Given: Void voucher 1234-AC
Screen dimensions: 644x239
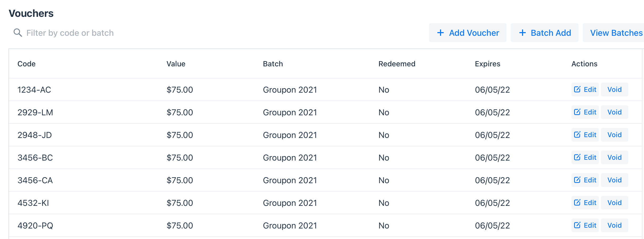Looking at the screenshot, I should point(615,89).
